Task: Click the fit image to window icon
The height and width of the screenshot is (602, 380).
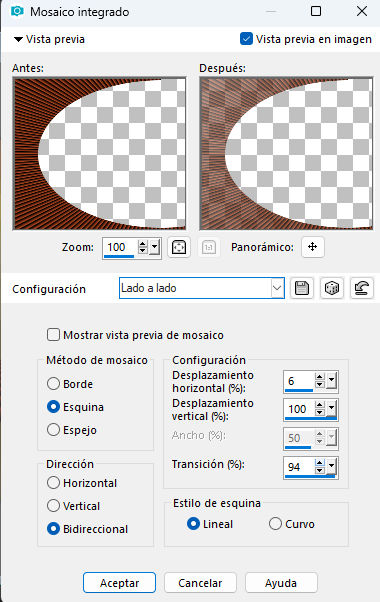Action: [179, 247]
